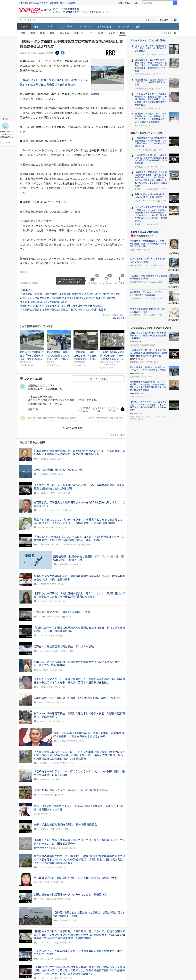
Task: Open 【速報】沖縄こどもの国からシカが逃走 article
Action: pyautogui.click(x=89, y=914)
